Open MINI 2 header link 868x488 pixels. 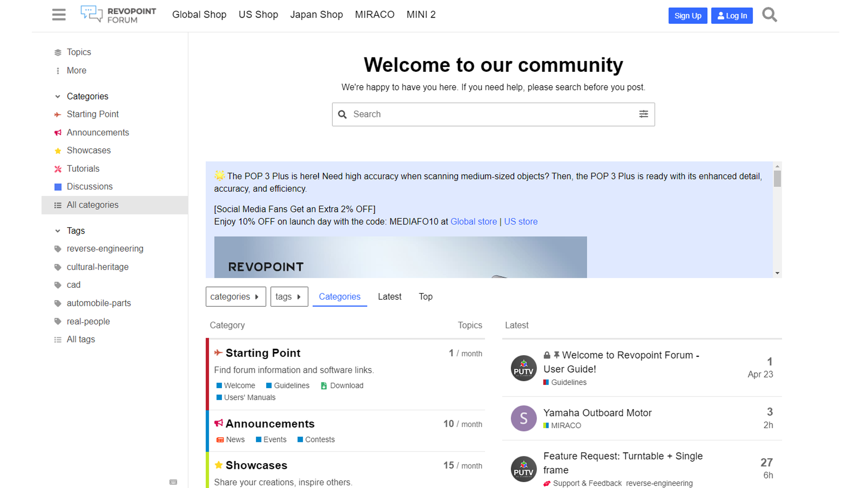point(421,15)
